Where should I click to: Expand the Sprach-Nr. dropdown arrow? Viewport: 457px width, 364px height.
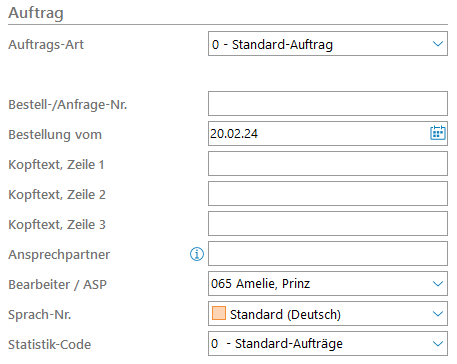[437, 314]
